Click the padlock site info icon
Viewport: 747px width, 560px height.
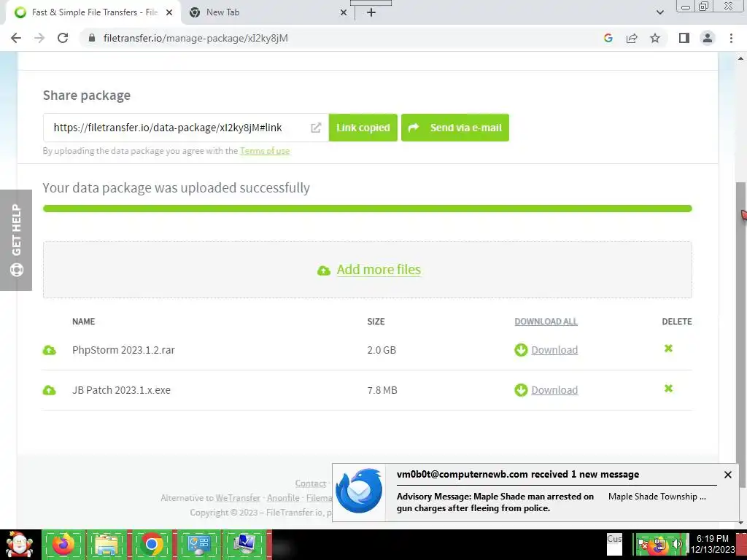(x=92, y=38)
